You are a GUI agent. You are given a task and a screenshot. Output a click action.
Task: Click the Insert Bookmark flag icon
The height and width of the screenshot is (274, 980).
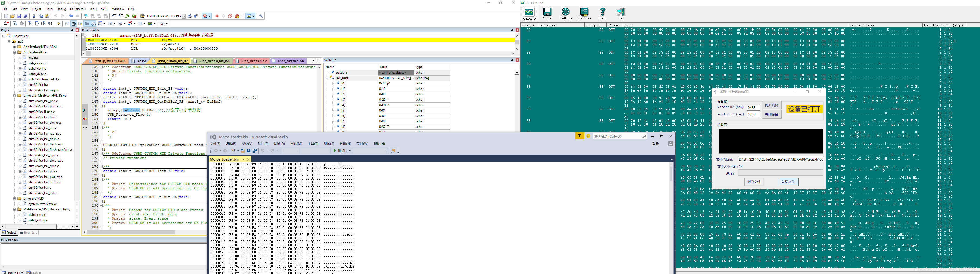(x=86, y=16)
